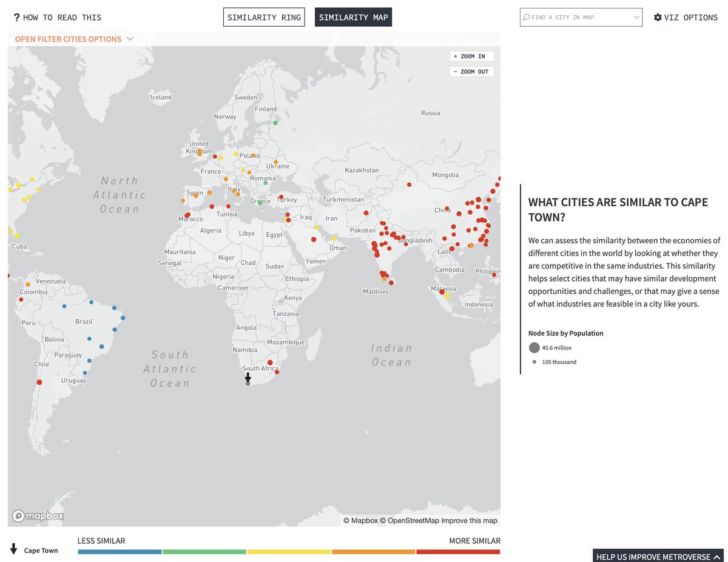
Task: Select the green city dot near Finland
Action: click(x=275, y=123)
